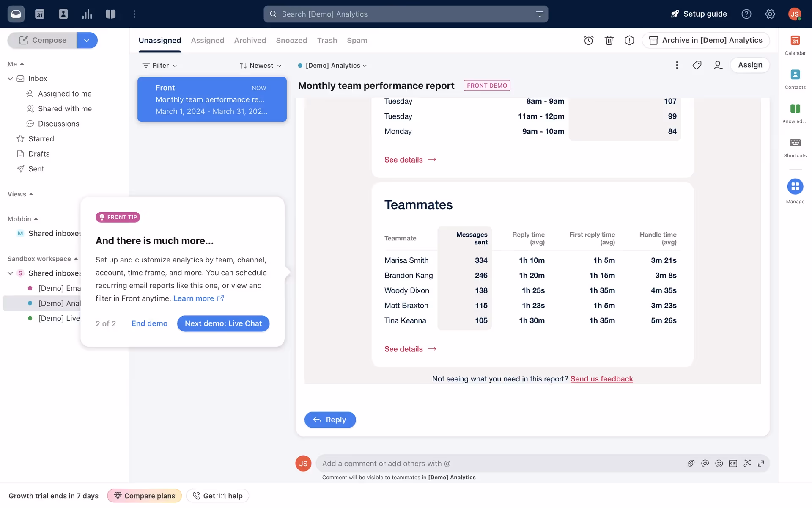Insert a GIF in comment box
812x508 pixels.
coord(733,463)
